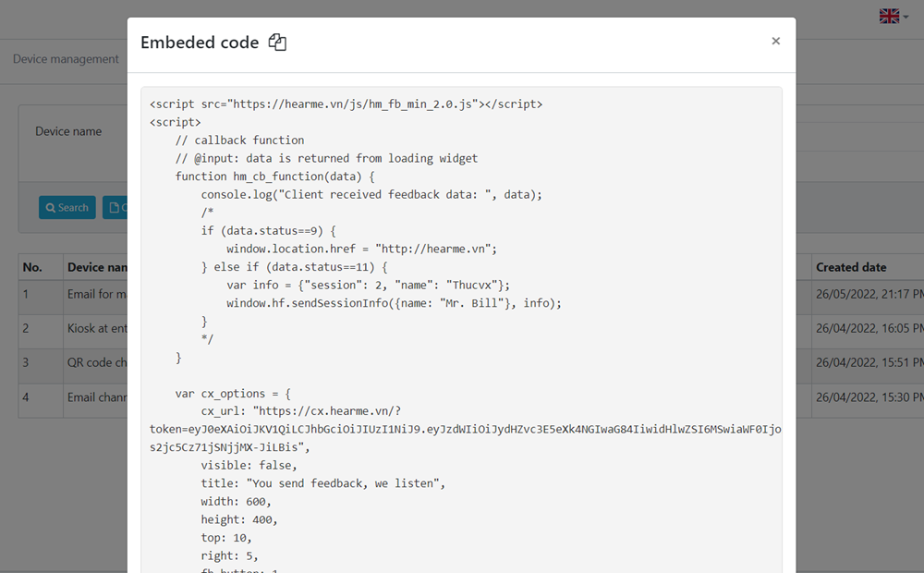Click the 'var cx_options = {' line
This screenshot has height=573, width=924.
[233, 393]
